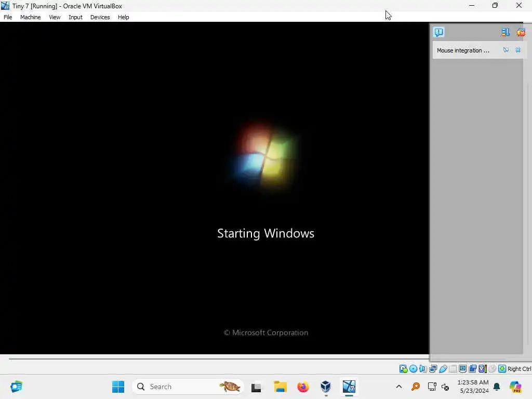Open the Help menu

(x=123, y=17)
